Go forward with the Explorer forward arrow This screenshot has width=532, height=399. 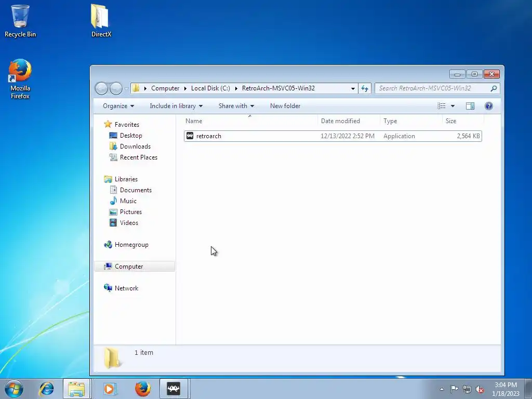coord(116,88)
